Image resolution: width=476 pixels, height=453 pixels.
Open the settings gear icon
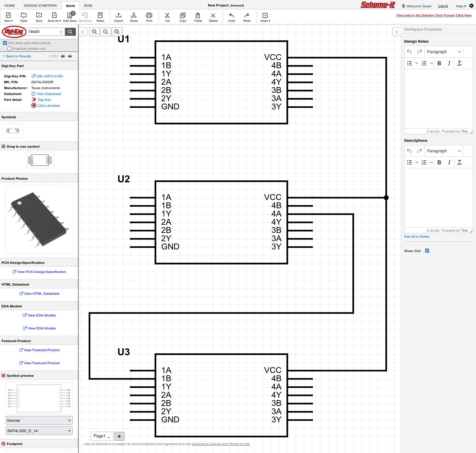[x=471, y=6]
